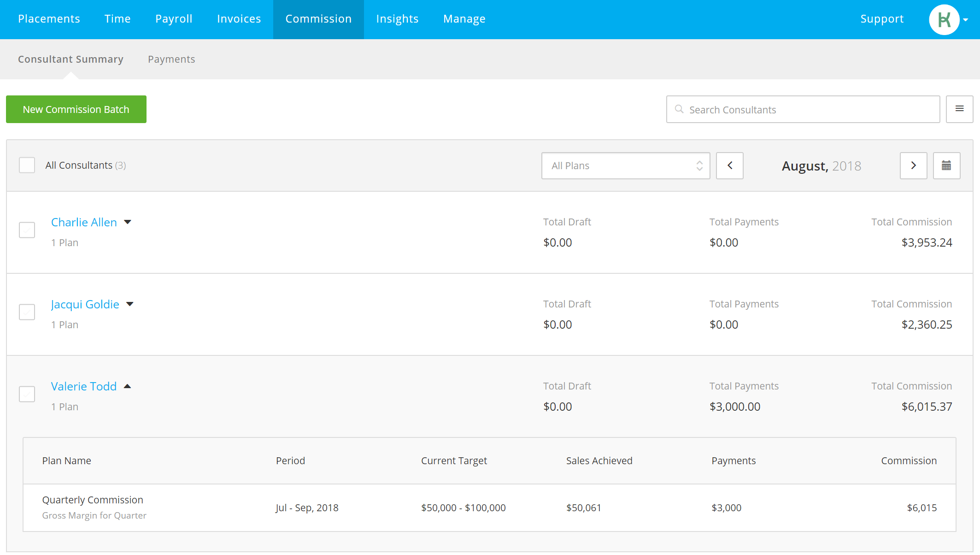The image size is (980, 555).
Task: Click Charlie Allen's $3,953.24 total commission
Action: [927, 242]
